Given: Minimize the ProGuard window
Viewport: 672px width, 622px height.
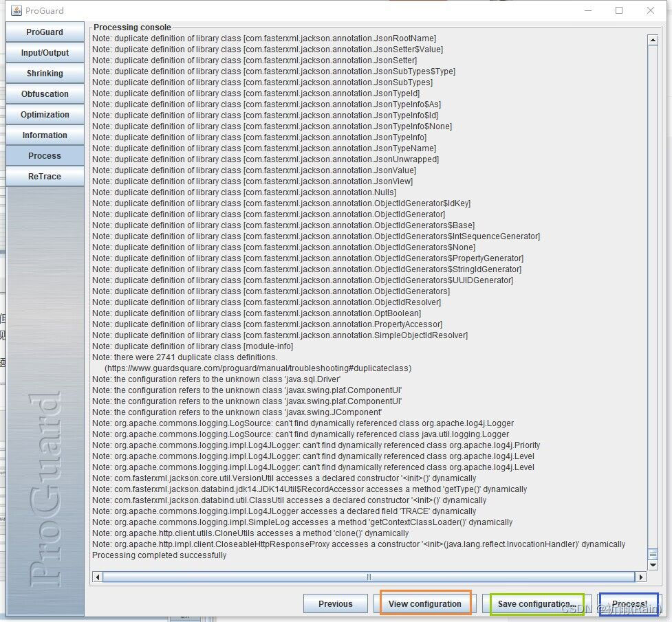Looking at the screenshot, I should pos(588,10).
